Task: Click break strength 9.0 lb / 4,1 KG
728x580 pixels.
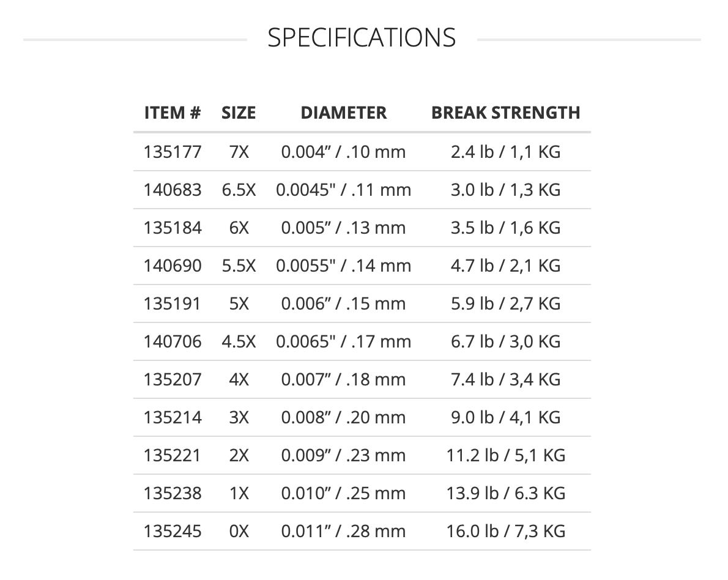Action: pyautogui.click(x=505, y=417)
